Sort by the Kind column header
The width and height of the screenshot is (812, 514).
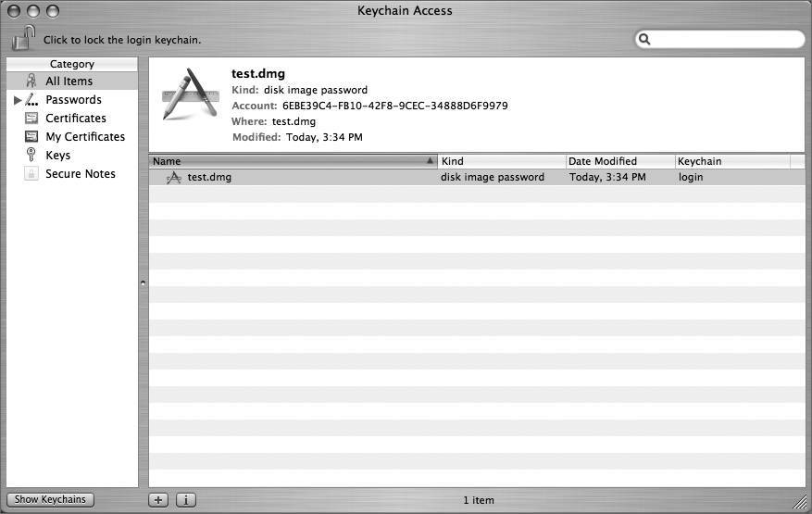point(502,161)
